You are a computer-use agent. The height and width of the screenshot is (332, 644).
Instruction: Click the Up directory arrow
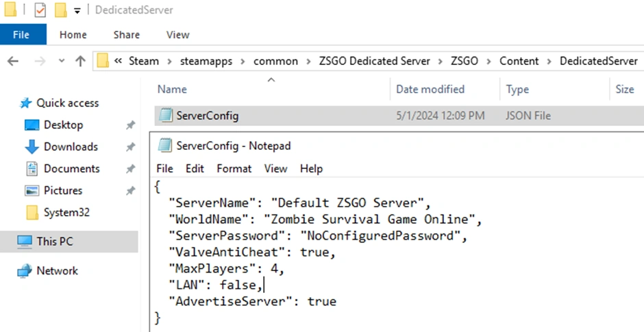pyautogui.click(x=80, y=61)
